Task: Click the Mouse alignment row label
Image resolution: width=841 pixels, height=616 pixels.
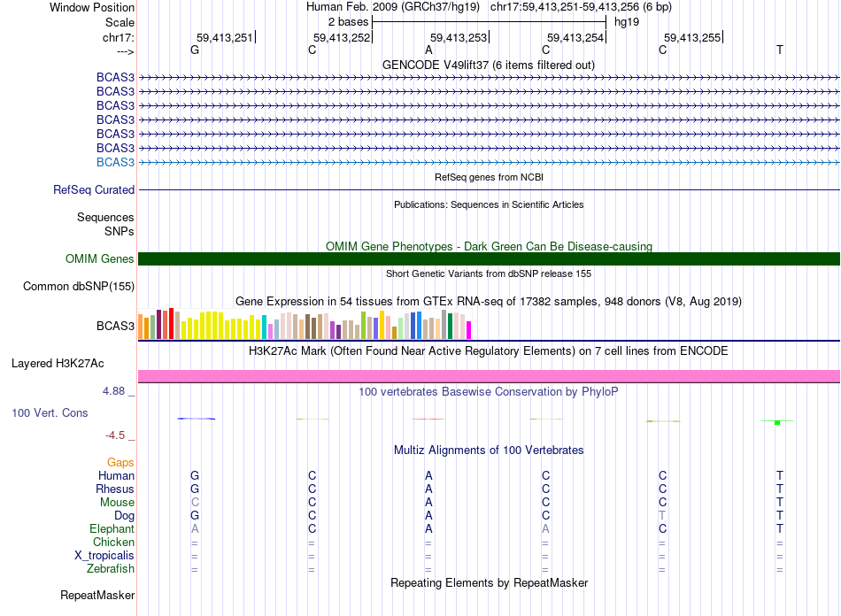Action: (117, 503)
